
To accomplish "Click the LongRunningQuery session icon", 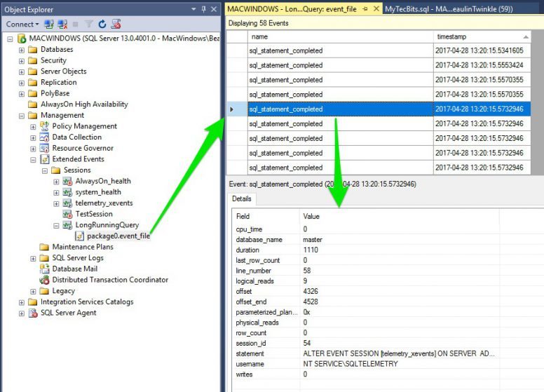I will click(x=67, y=225).
